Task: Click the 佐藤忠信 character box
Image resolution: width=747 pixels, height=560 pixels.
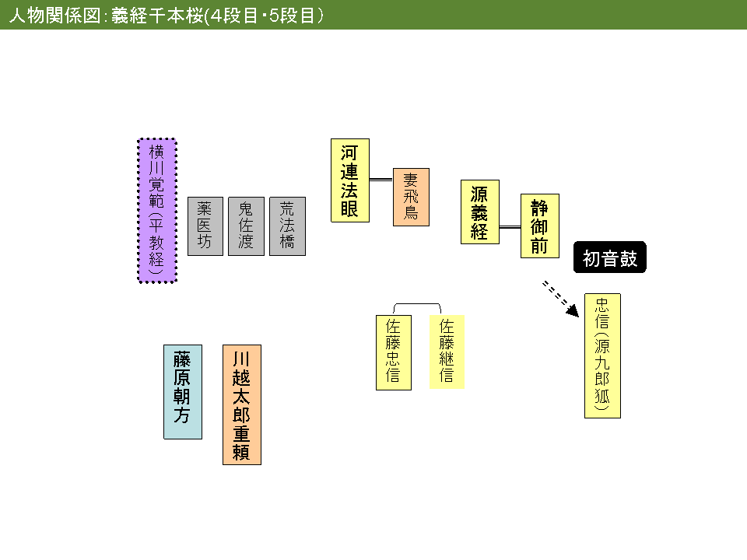Action: (x=394, y=352)
